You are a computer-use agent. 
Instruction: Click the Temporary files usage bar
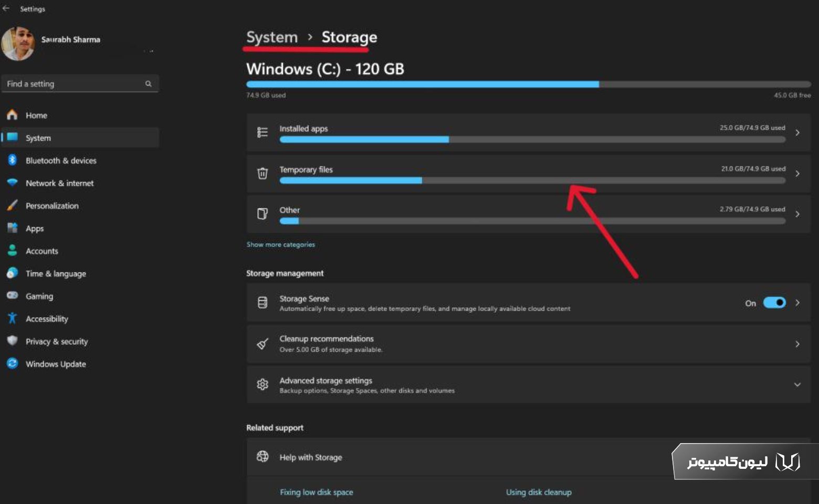coord(532,180)
